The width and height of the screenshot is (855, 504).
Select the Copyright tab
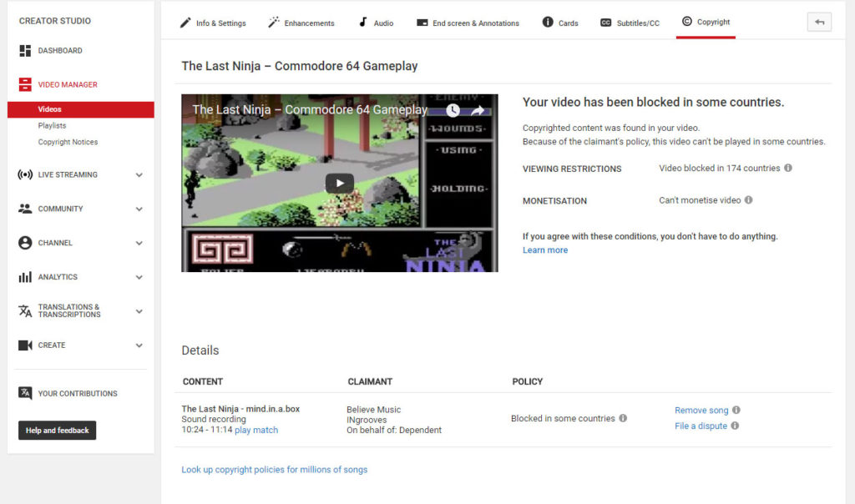pos(706,22)
